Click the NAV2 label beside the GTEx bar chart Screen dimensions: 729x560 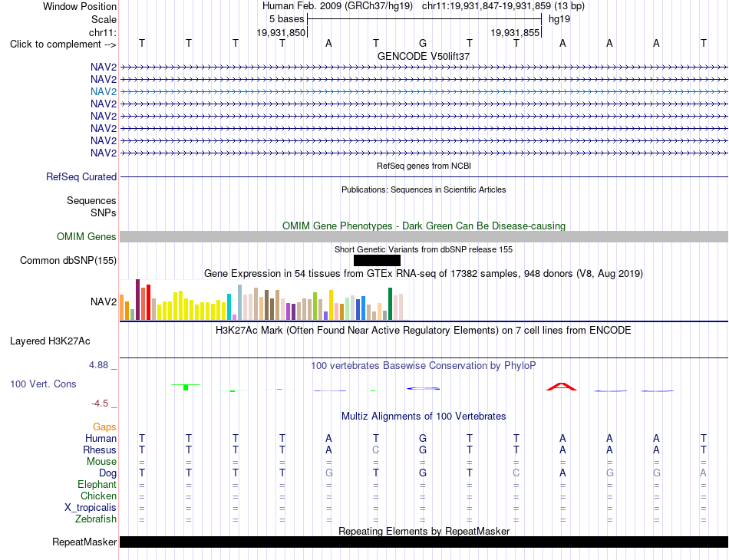[104, 301]
